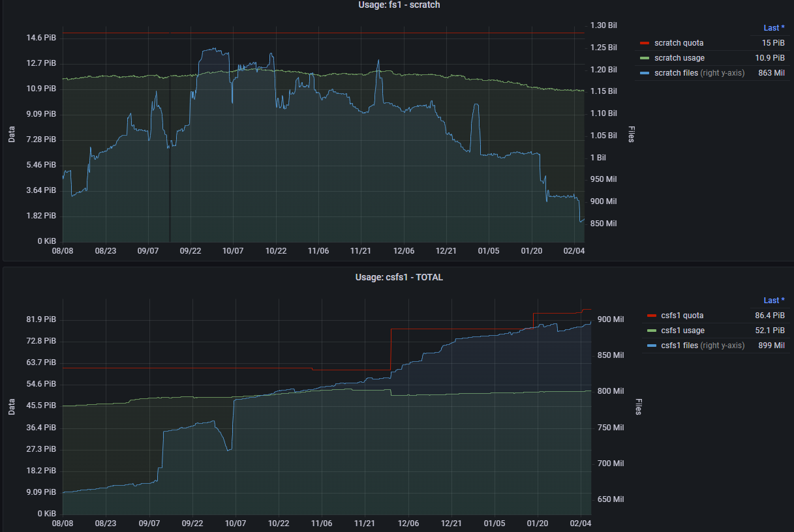Click the csfs1 files legend label
The image size is (794, 532).
[680, 346]
